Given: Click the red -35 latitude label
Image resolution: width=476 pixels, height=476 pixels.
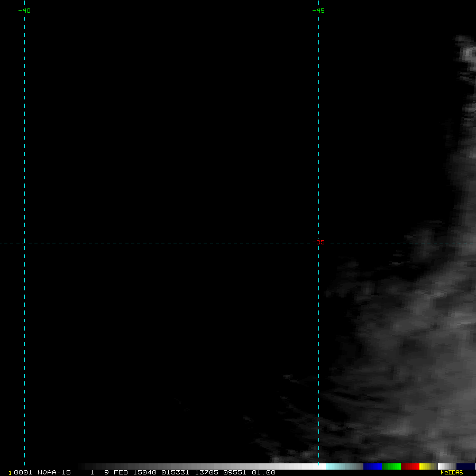Looking at the screenshot, I should coord(319,242).
